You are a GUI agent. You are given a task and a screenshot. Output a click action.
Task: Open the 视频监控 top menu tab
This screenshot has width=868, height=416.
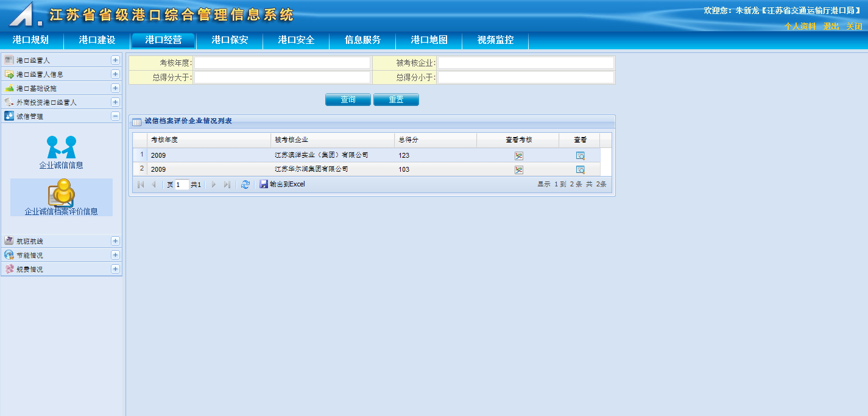tap(495, 40)
